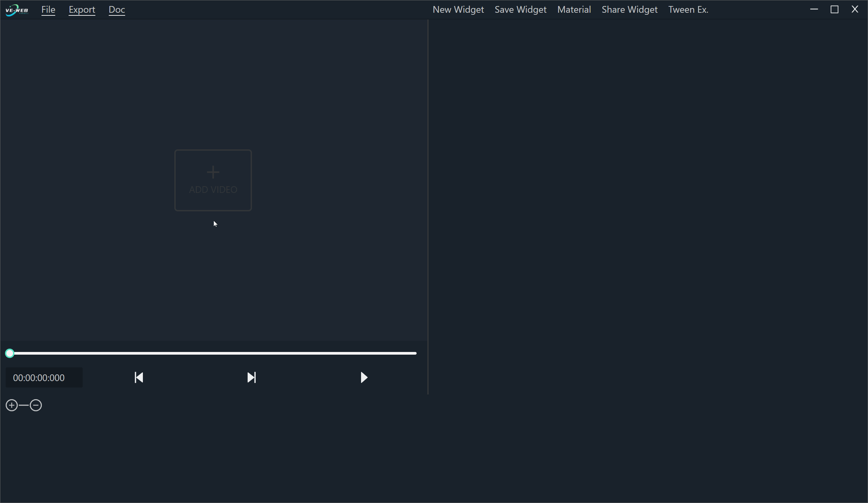Click the timestamp display showing 00:00:00:000
The height and width of the screenshot is (503, 868).
point(38,377)
